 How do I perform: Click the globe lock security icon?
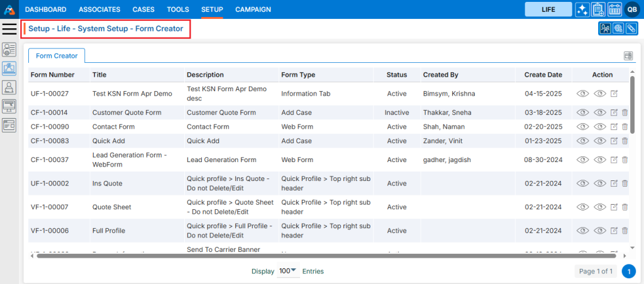coord(618,28)
